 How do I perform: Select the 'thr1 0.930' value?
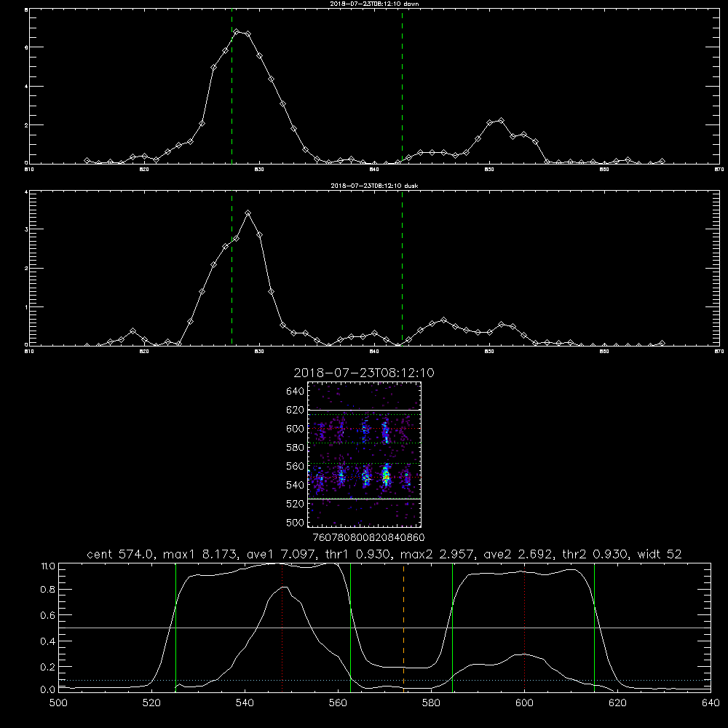pos(356,554)
